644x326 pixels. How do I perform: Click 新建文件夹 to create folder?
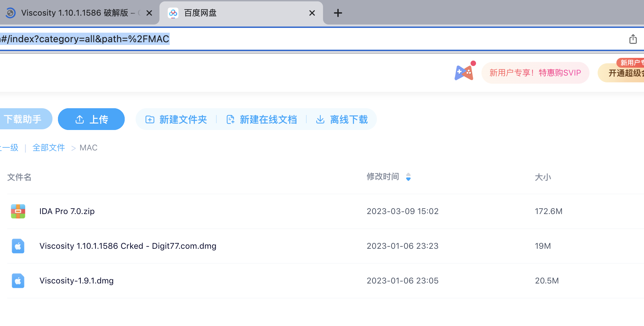tap(176, 119)
